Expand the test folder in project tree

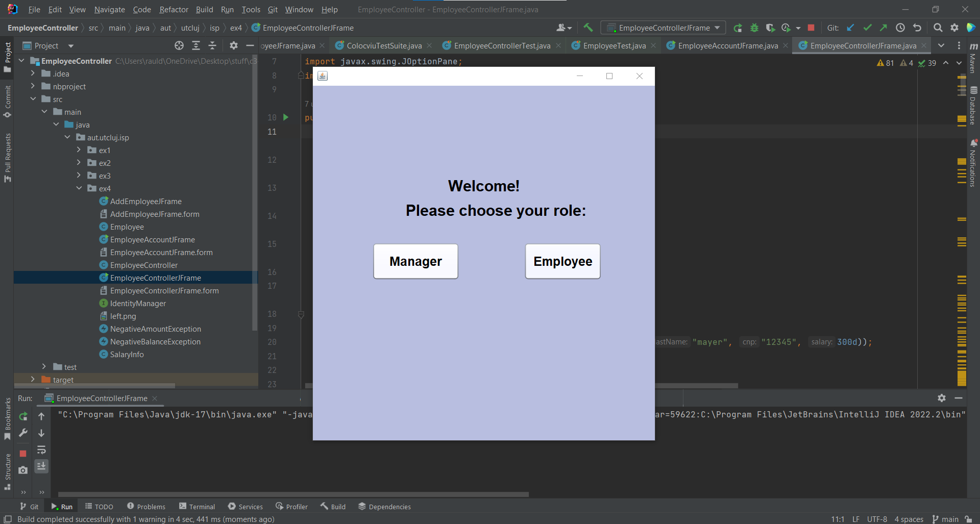pyautogui.click(x=44, y=366)
